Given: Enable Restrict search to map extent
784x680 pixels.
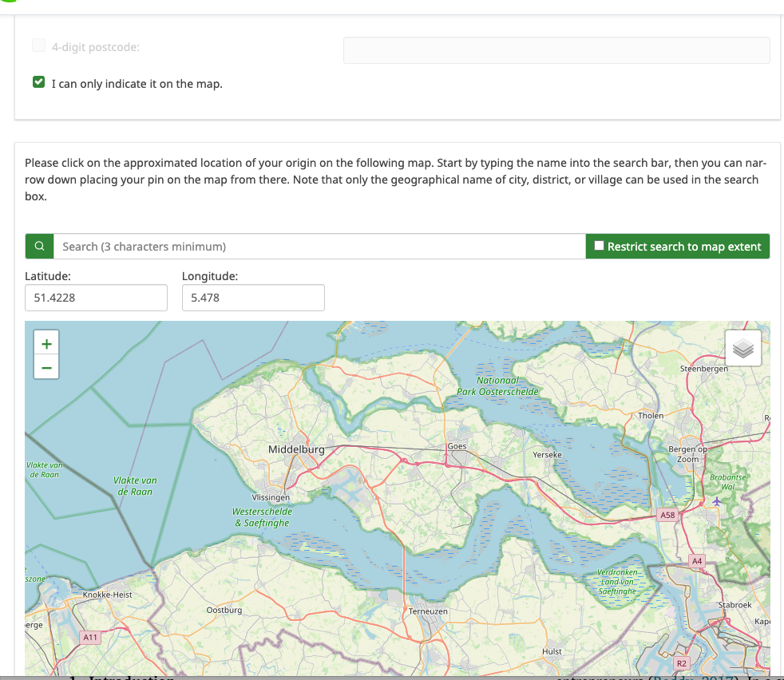Looking at the screenshot, I should [x=600, y=247].
